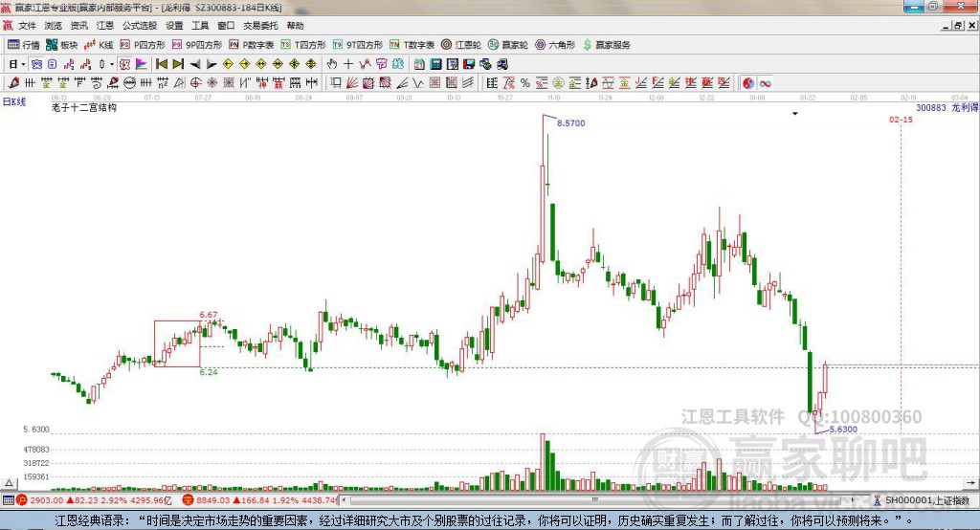Open the calendar date icon
980x530 pixels.
[419, 64]
